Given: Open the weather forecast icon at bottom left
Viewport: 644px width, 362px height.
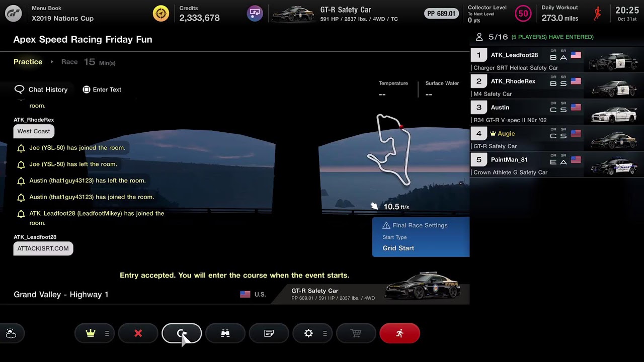Looking at the screenshot, I should tap(11, 333).
